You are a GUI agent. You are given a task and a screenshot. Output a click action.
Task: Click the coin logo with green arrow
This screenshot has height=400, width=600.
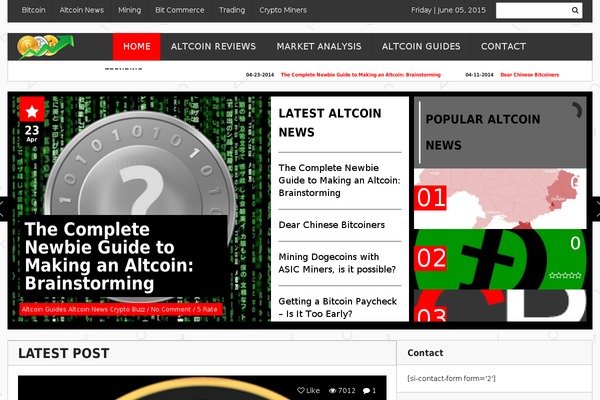pyautogui.click(x=46, y=46)
